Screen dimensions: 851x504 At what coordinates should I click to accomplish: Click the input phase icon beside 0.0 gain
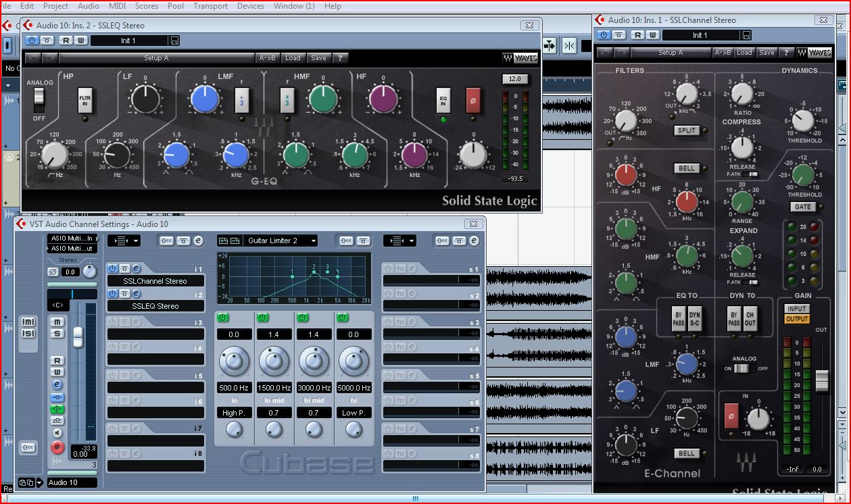pyautogui.click(x=53, y=272)
